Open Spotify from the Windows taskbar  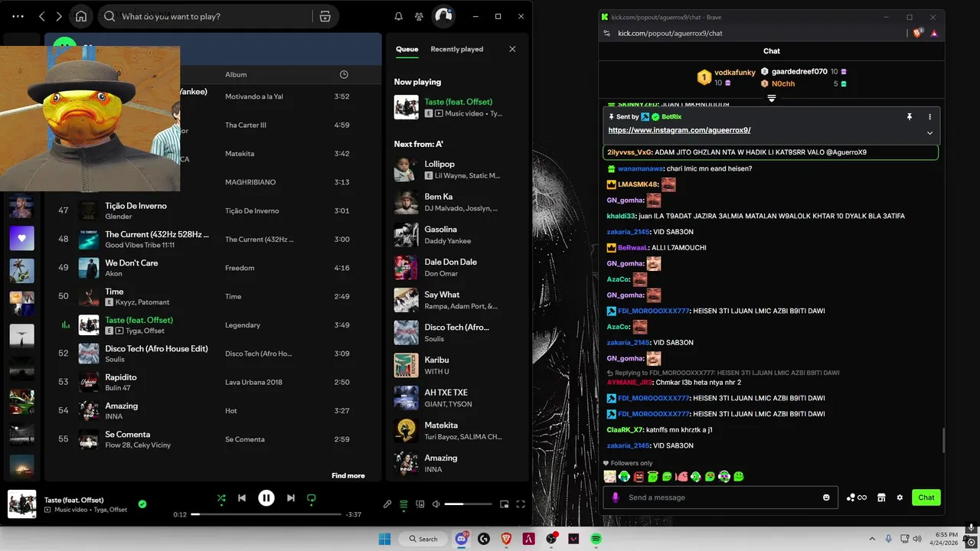[x=596, y=539]
